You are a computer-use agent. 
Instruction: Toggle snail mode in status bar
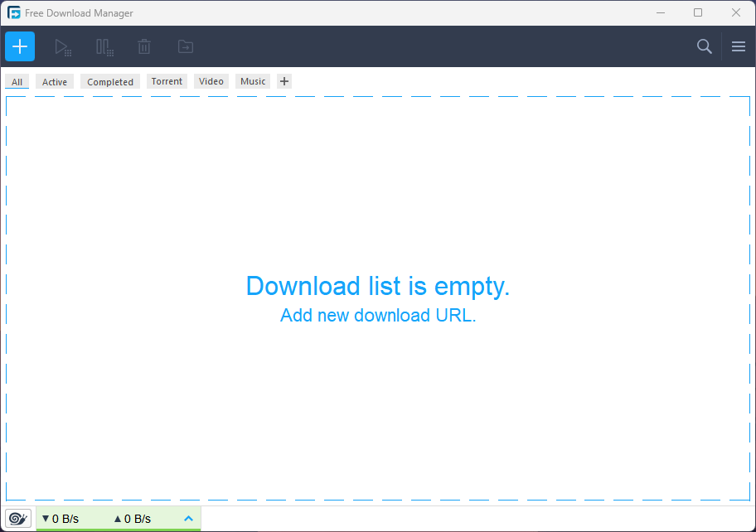(18, 519)
